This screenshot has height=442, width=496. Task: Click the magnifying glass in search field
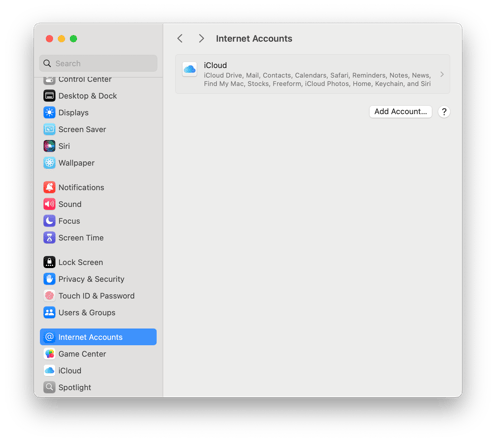tap(47, 63)
